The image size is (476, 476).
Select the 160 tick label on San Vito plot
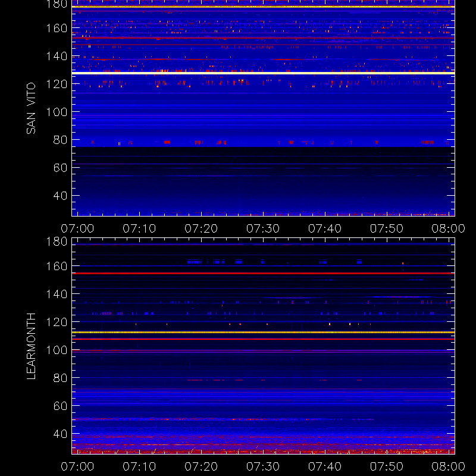[x=57, y=28]
